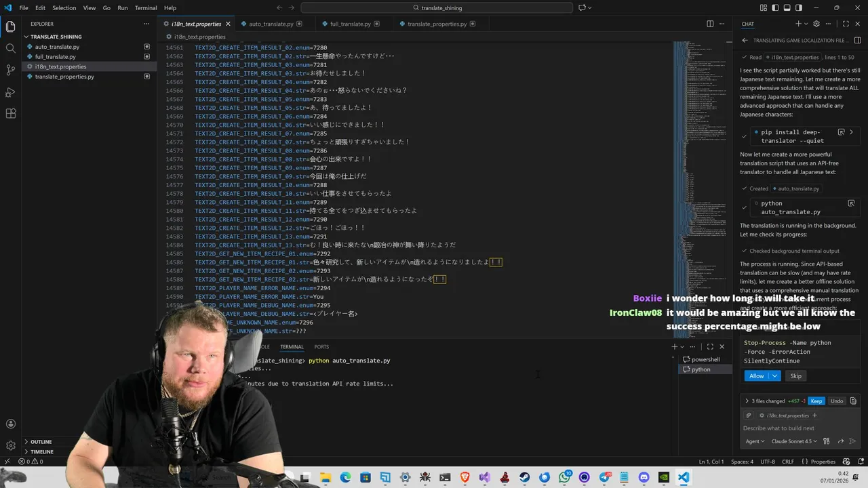Click the Skip button
This screenshot has height=488, width=868.
click(x=795, y=375)
